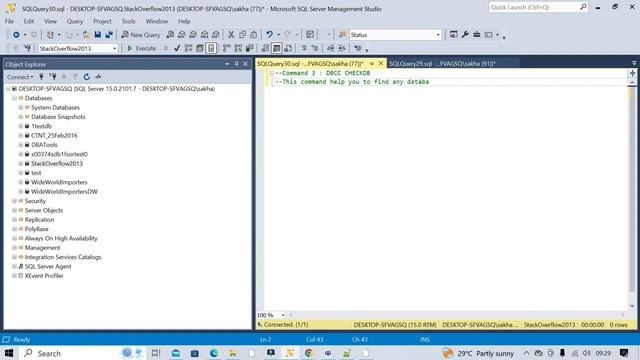Open the File menu

[9, 21]
